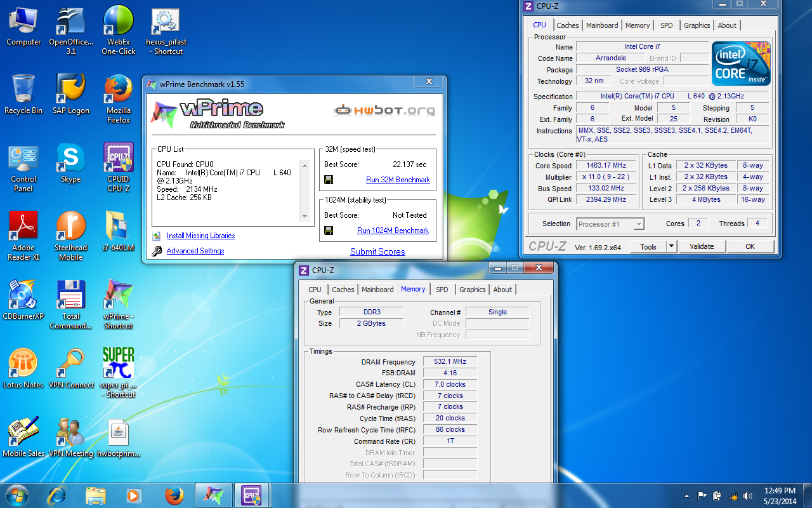Select the Total Commander desktop icon
This screenshot has height=508, width=812.
[71, 305]
